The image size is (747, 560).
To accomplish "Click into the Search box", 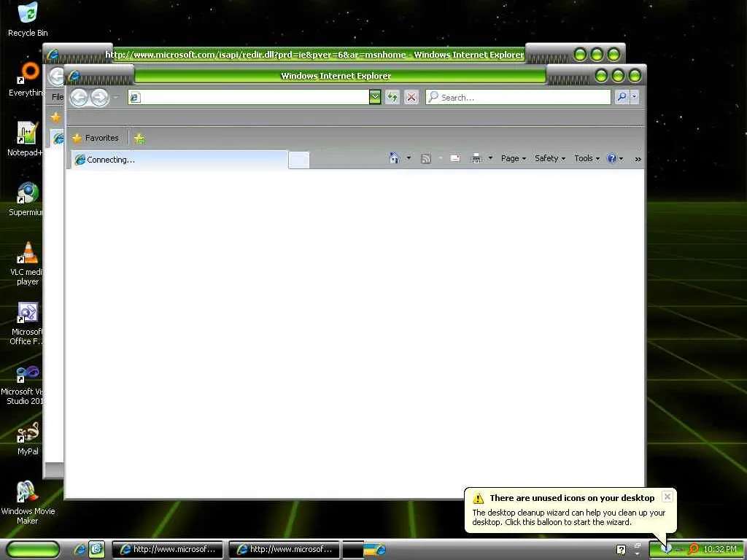I will pos(518,97).
